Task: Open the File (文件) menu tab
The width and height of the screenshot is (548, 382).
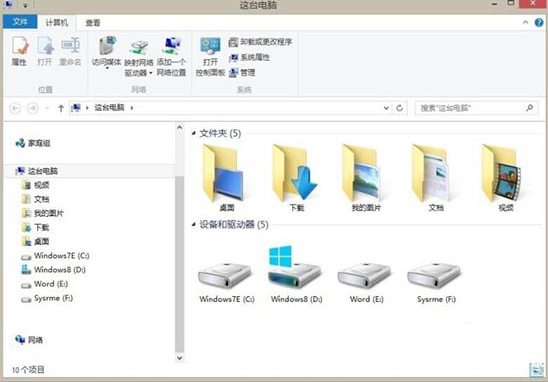Action: point(20,22)
